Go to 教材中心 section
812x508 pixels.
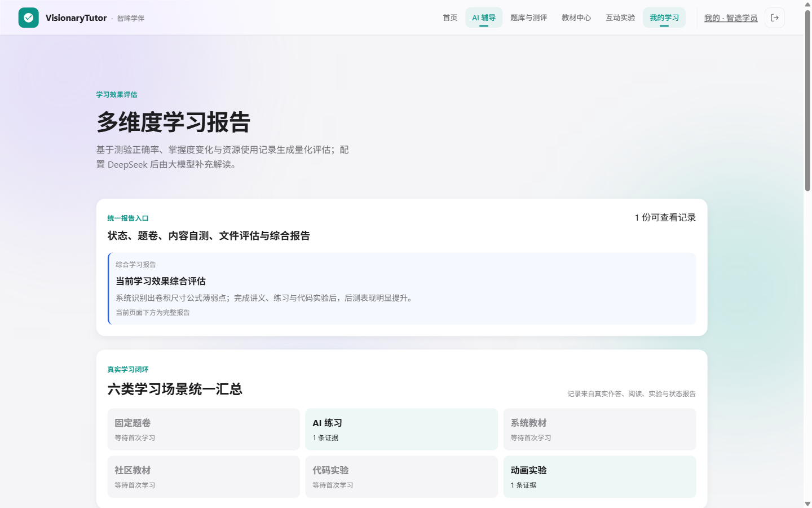(576, 17)
